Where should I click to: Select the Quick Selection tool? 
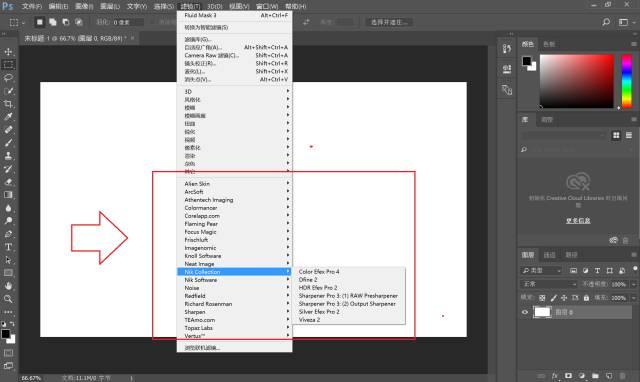point(8,91)
